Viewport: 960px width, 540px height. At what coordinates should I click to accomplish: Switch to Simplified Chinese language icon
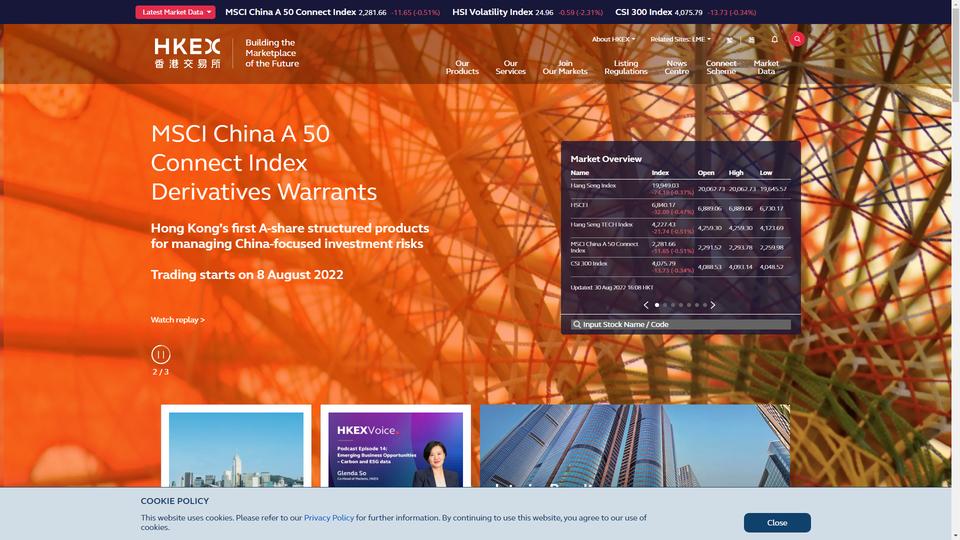tap(751, 39)
